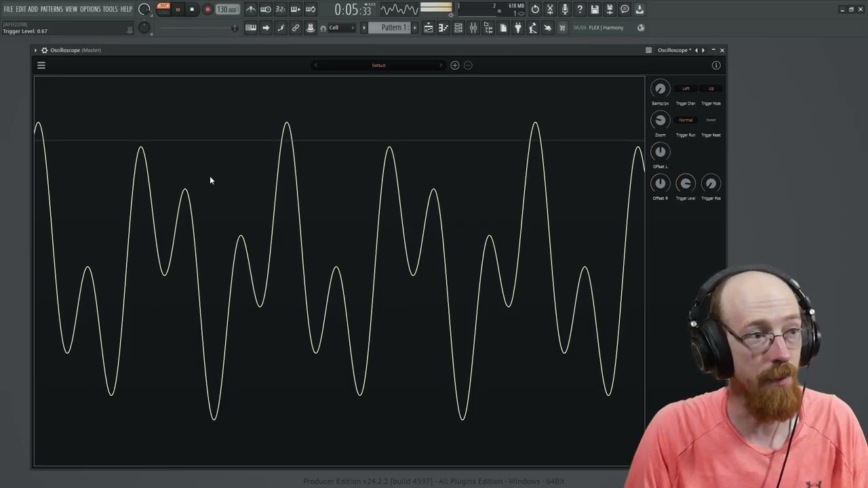Open the VIEW menu
The width and height of the screenshot is (868, 488).
71,9
